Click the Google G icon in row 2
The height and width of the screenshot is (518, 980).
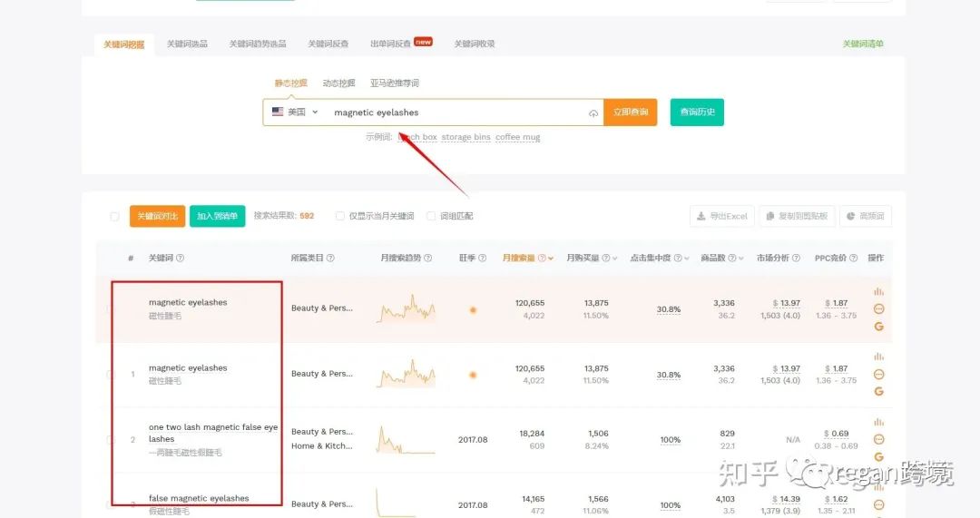[878, 456]
